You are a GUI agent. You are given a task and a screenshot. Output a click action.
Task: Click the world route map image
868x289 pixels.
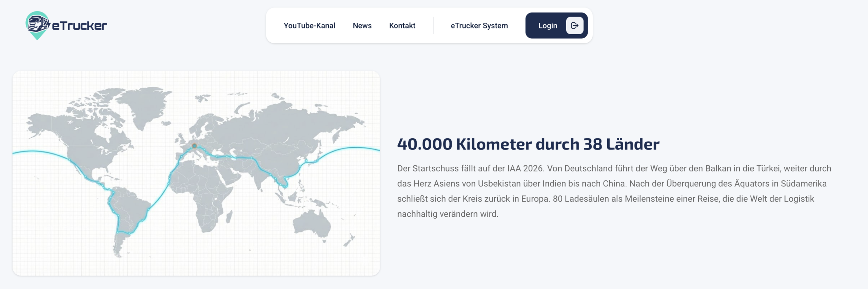click(196, 173)
